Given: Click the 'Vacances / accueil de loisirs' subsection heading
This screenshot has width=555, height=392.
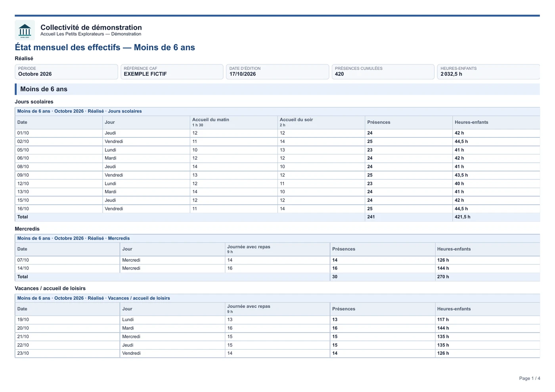Looking at the screenshot, I should point(50,289).
